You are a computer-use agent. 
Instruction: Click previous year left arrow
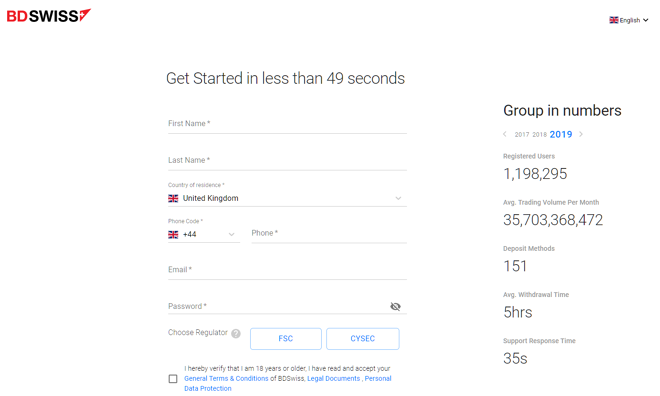pos(505,134)
